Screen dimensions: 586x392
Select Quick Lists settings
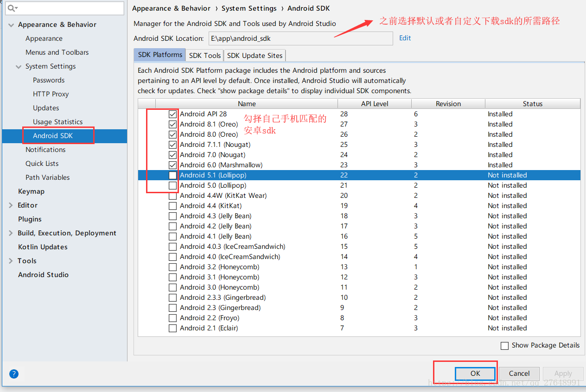click(42, 164)
